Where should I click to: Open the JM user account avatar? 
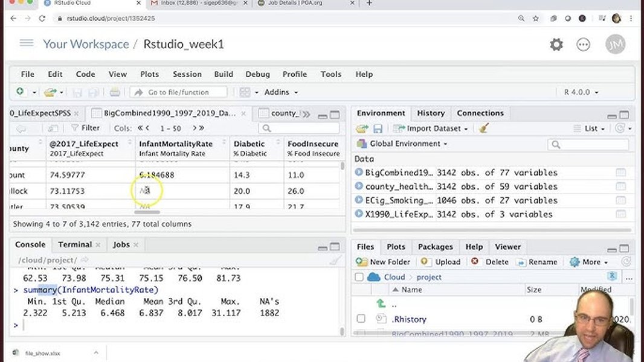click(x=615, y=44)
